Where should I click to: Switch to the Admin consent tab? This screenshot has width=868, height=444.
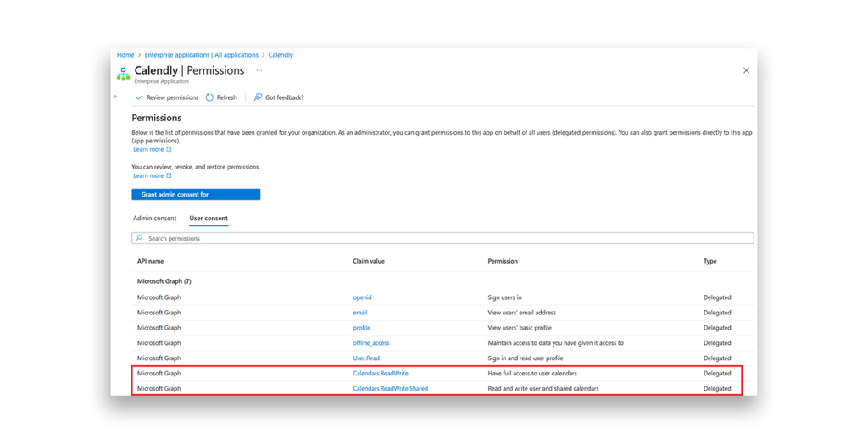154,218
